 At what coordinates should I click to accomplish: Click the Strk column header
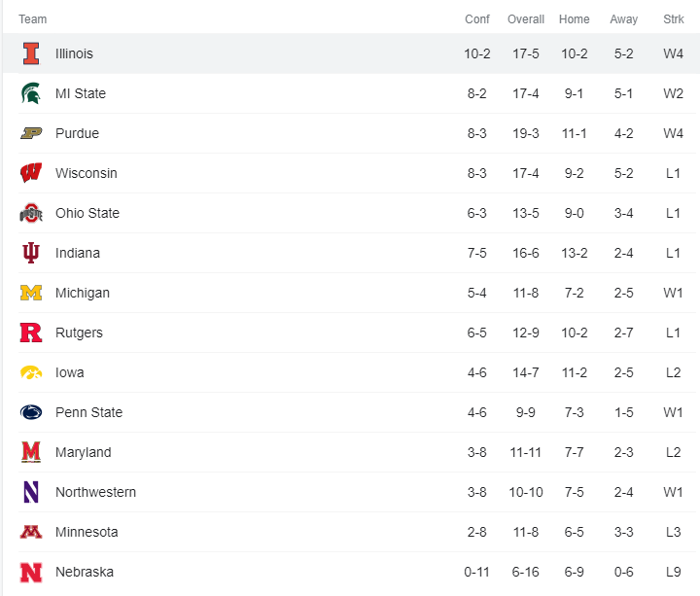click(x=674, y=19)
